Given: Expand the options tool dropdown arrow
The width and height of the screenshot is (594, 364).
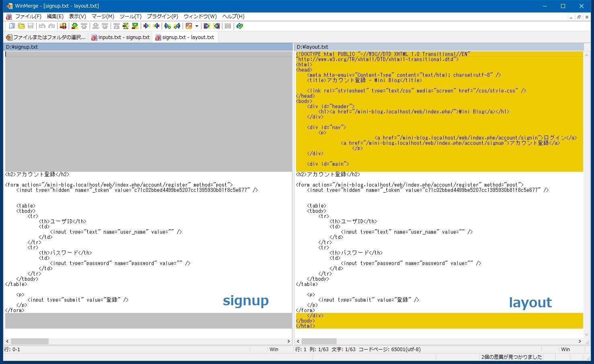Looking at the screenshot, I should coord(197,26).
